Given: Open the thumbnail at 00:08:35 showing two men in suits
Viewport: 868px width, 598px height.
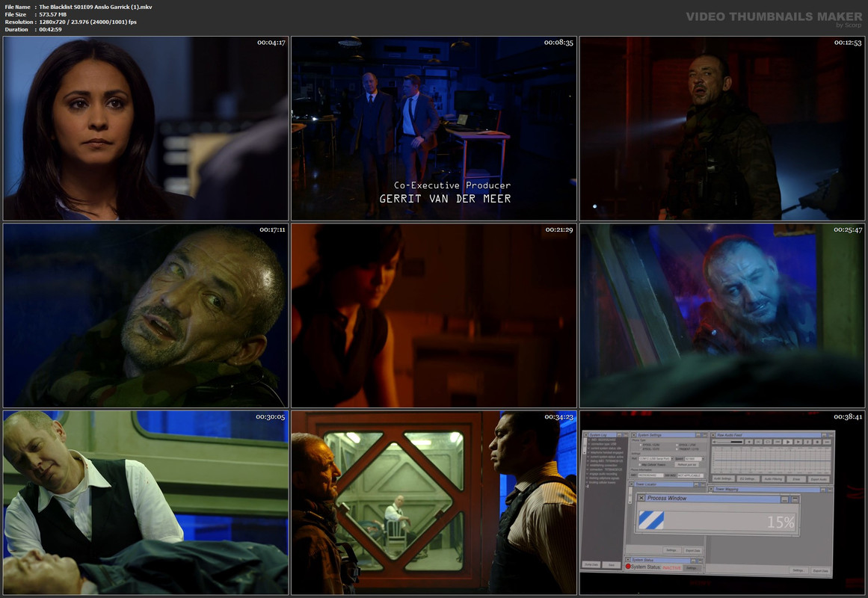Looking at the screenshot, I should click(434, 129).
